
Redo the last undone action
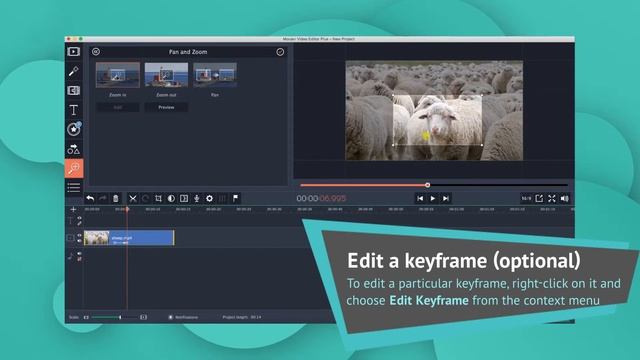103,198
